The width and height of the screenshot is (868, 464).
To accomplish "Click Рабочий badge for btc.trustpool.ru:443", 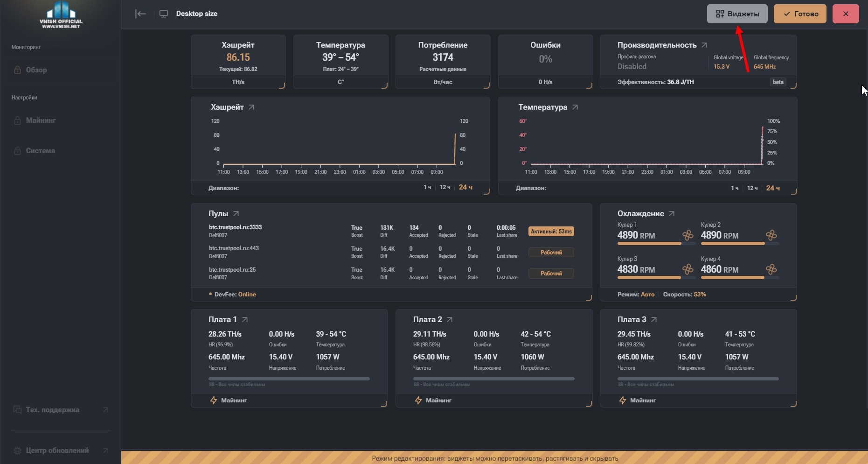I will tap(551, 253).
